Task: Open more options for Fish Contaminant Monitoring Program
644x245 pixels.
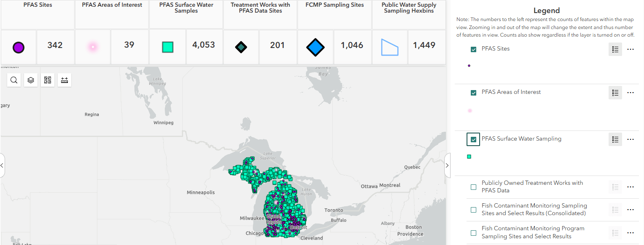Action: click(x=631, y=232)
